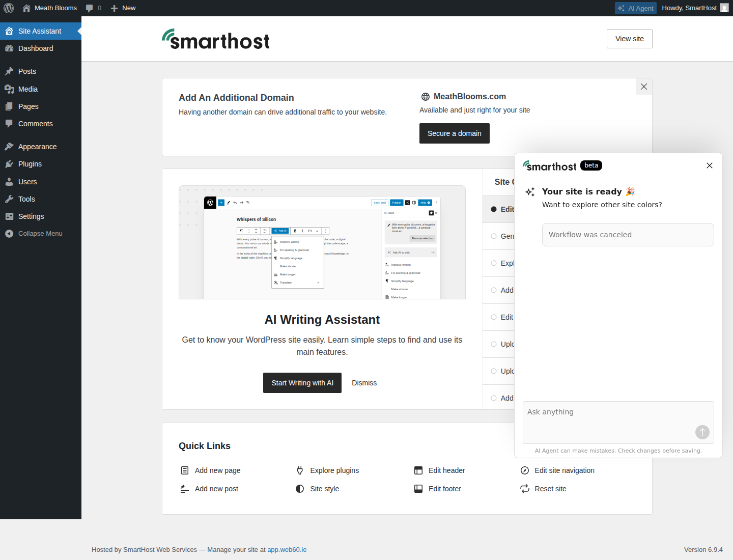Viewport: 733px width, 560px height.
Task: Click the Explore plugins plug icon
Action: click(300, 470)
